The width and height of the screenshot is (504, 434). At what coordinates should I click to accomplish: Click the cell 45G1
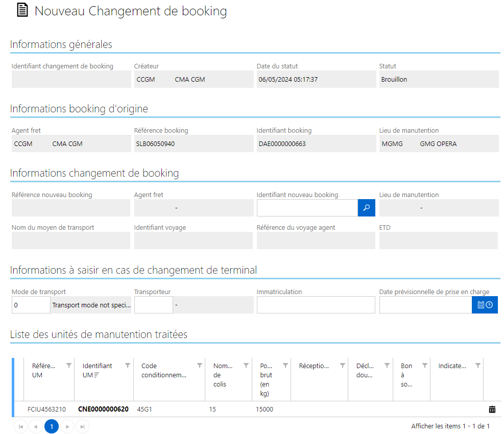[145, 409]
